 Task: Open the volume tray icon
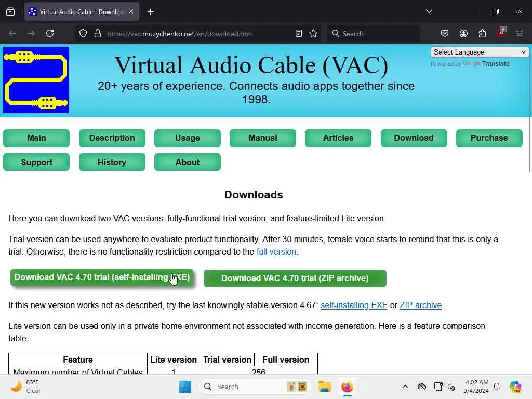(x=451, y=387)
